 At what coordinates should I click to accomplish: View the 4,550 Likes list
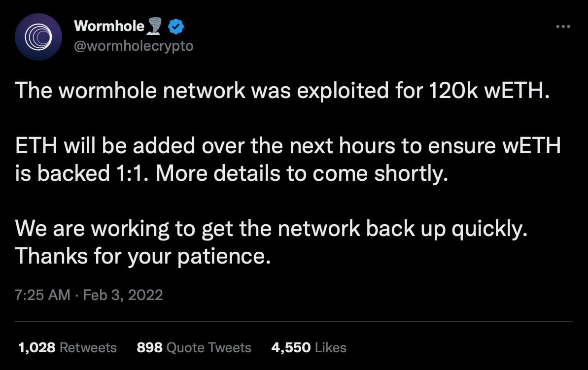coord(309,347)
